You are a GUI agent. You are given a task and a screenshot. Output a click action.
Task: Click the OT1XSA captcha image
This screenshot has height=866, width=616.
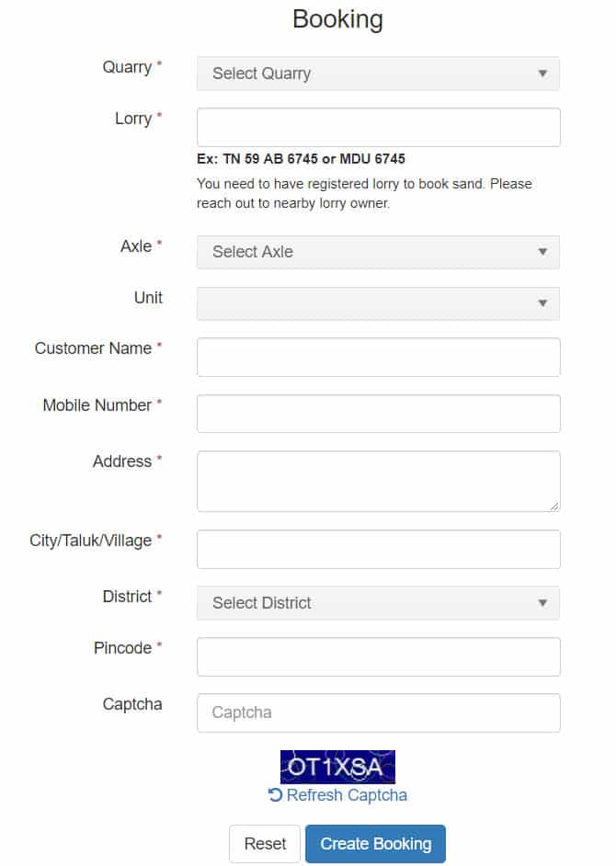point(337,767)
